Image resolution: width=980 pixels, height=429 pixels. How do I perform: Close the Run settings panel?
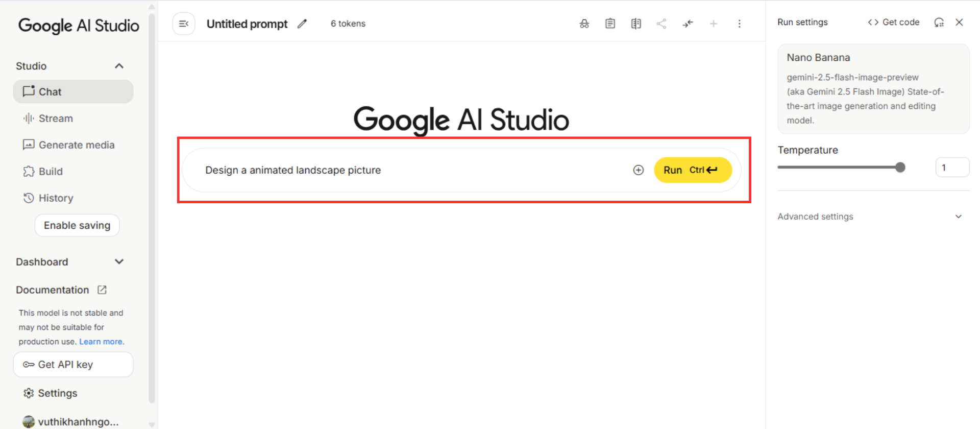click(x=959, y=22)
